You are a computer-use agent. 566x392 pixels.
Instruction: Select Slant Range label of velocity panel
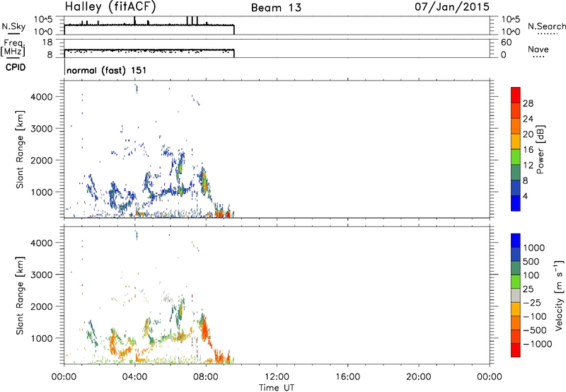(x=20, y=296)
